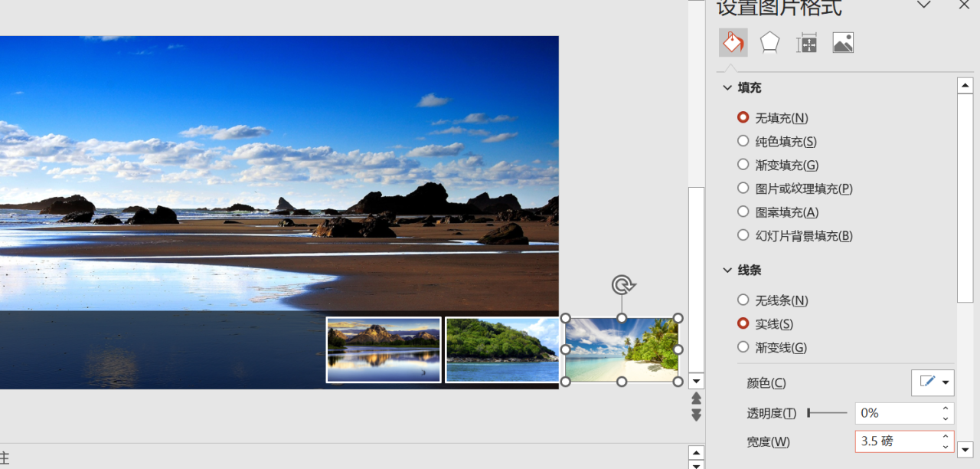Select the 纯色填充 radio option
The image size is (980, 469).
[743, 141]
